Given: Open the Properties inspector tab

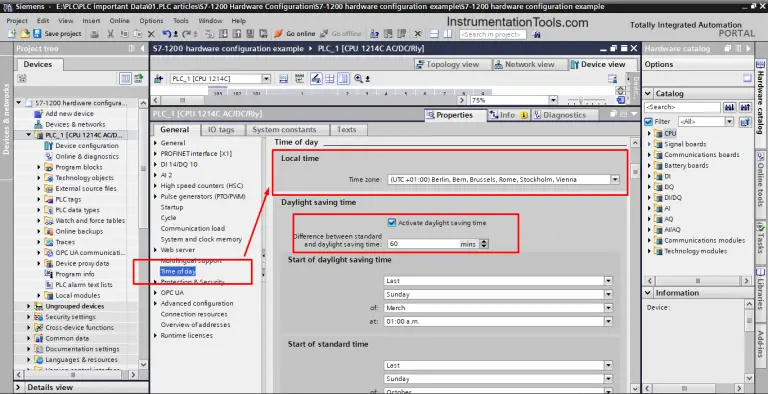Looking at the screenshot, I should tap(455, 115).
